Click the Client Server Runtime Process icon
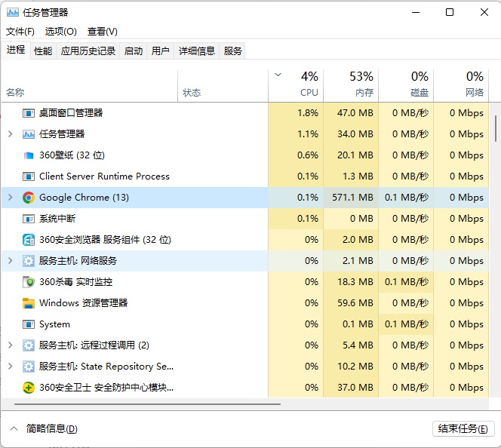 coord(29,176)
